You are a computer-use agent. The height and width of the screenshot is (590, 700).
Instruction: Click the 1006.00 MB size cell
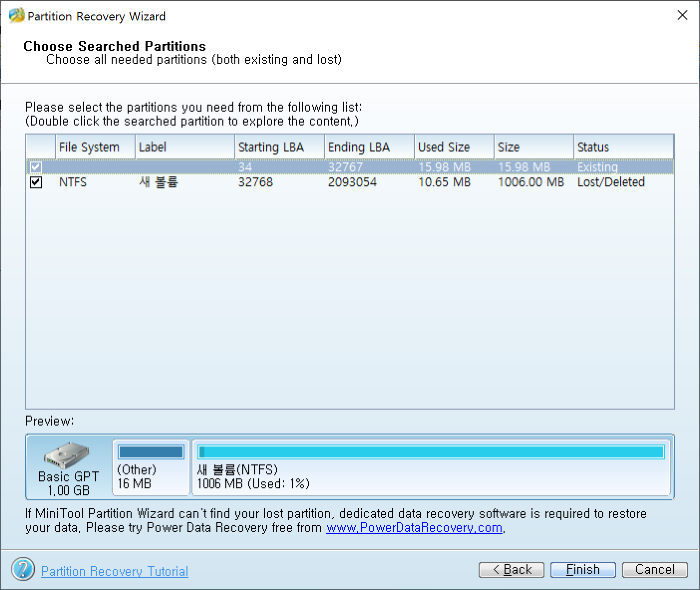(x=531, y=182)
